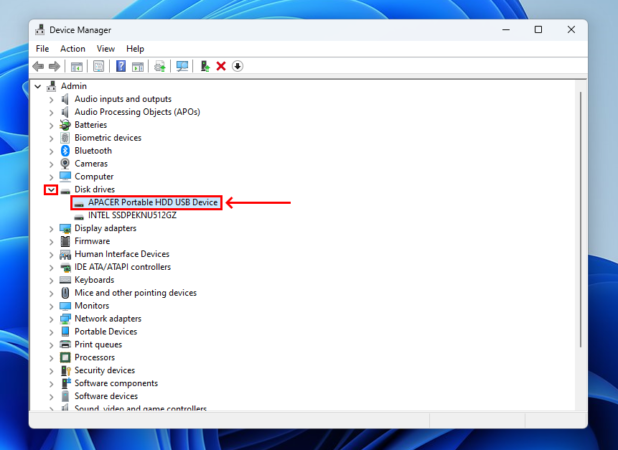Click the Back arrow toolbar icon
Screen dimensions: 618x450
point(38,66)
